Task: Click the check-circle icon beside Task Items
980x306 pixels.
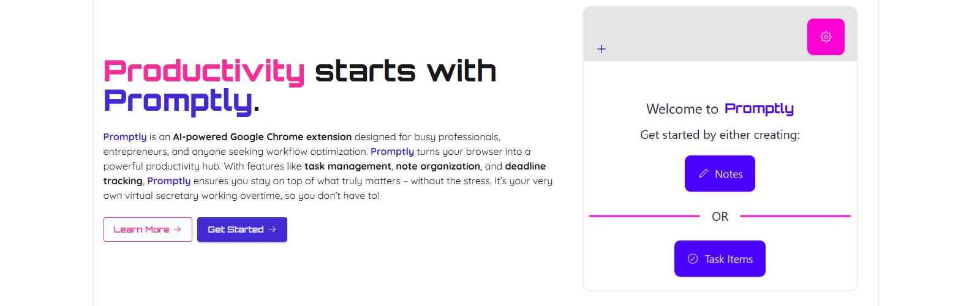Action: coord(693,259)
